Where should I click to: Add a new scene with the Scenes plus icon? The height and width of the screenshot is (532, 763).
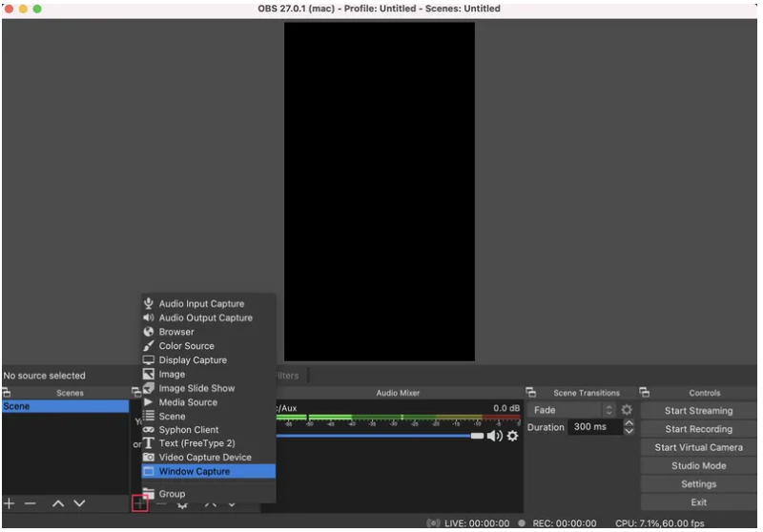[x=10, y=503]
